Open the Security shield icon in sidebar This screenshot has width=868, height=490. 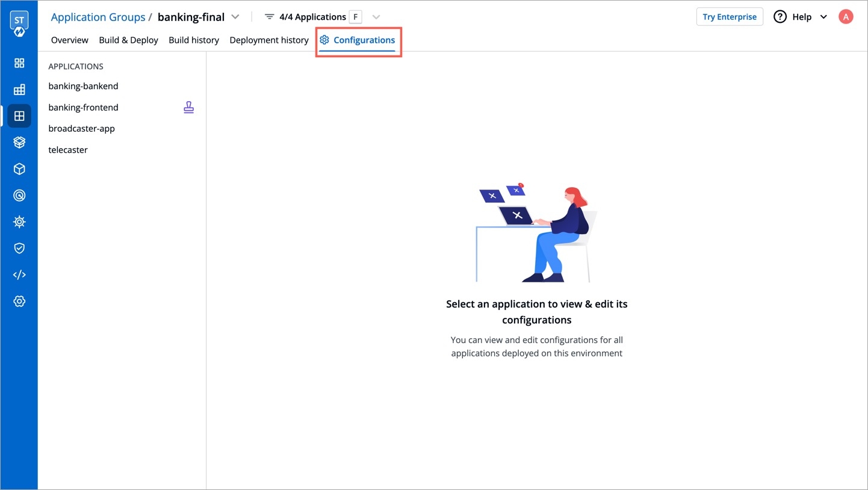pos(19,248)
